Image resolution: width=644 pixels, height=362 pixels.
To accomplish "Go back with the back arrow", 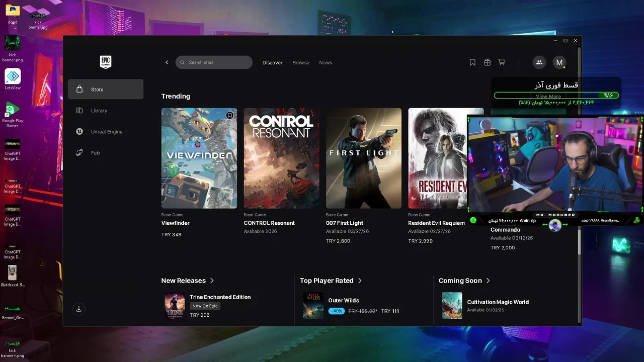I will (167, 62).
